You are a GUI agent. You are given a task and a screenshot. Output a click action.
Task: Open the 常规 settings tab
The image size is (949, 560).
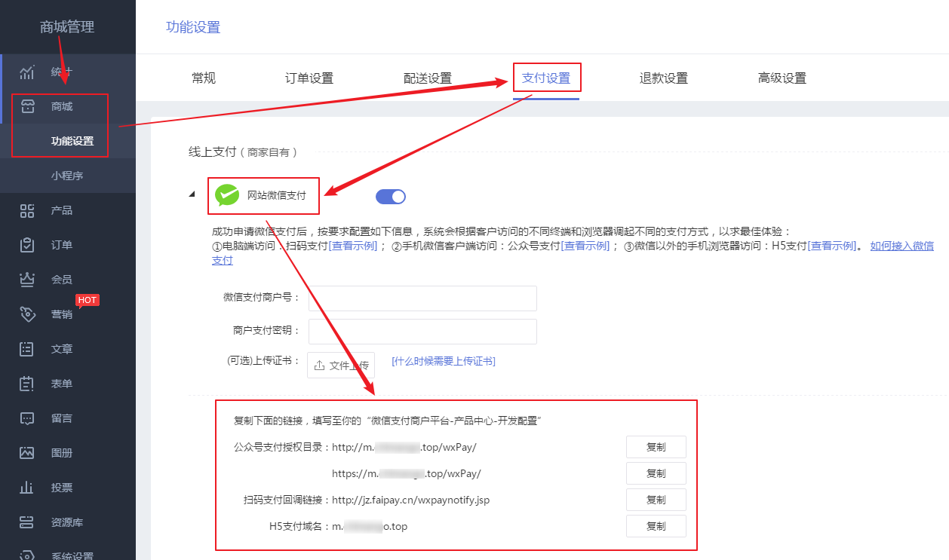tap(203, 78)
